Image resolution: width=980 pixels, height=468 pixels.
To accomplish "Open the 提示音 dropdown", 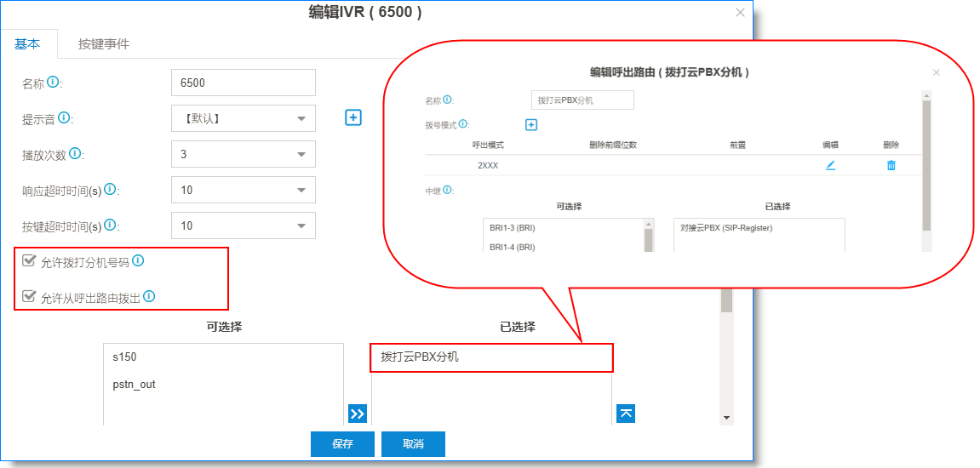I will click(x=243, y=118).
